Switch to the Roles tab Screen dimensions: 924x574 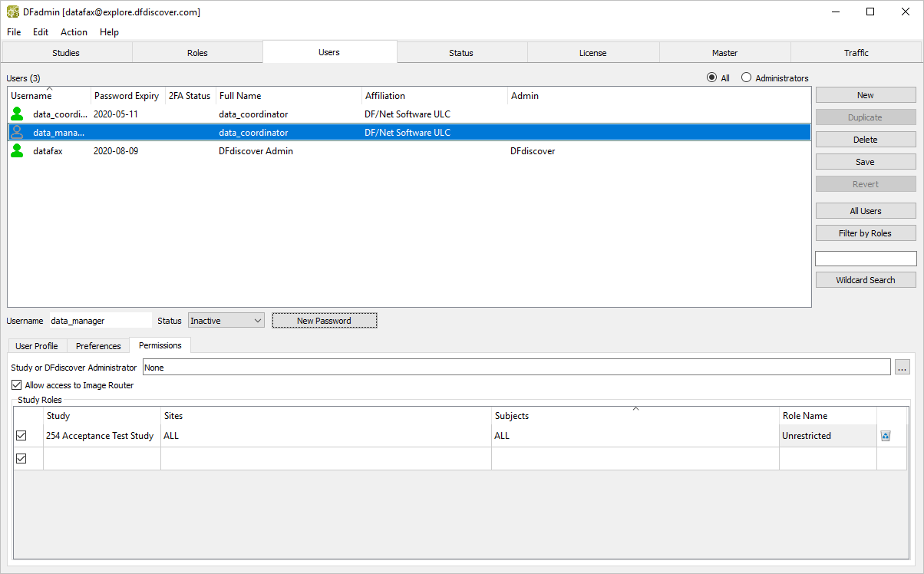[197, 53]
